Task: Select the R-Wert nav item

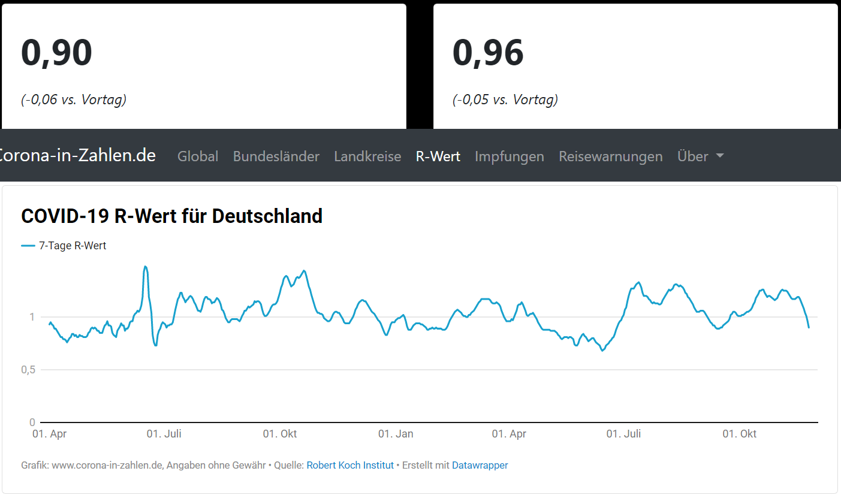Action: click(x=438, y=156)
